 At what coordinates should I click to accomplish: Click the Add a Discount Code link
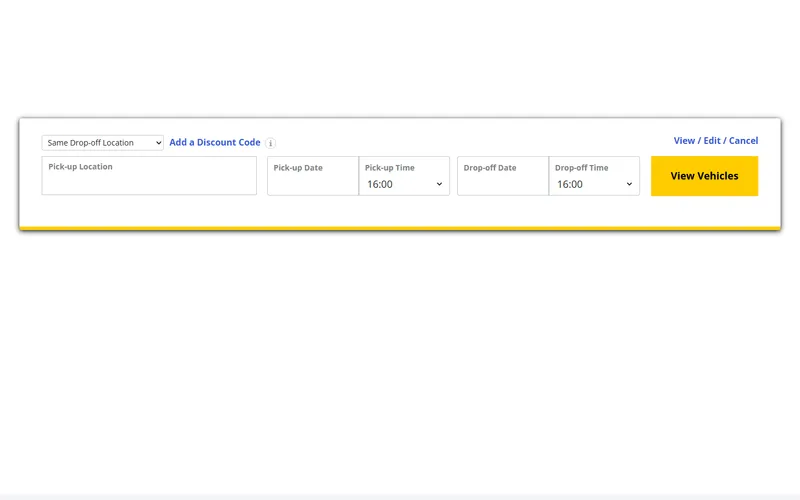pyautogui.click(x=215, y=142)
